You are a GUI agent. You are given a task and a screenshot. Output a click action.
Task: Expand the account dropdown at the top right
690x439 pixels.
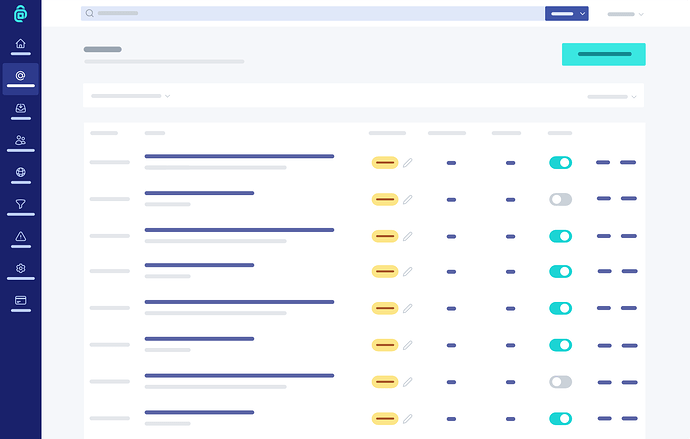[625, 14]
